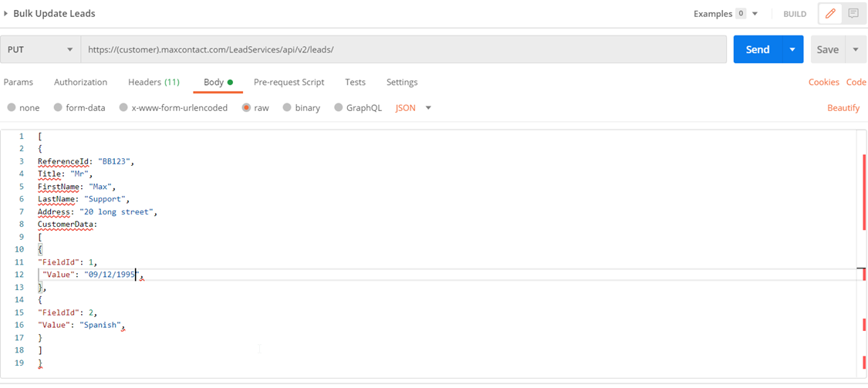Open the Cookies link
Image resolution: width=868 pixels, height=388 pixels.
[x=824, y=82]
